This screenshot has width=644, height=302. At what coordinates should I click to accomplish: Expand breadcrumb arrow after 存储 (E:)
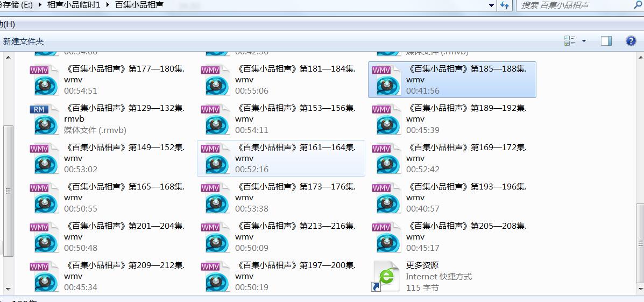[x=40, y=5]
